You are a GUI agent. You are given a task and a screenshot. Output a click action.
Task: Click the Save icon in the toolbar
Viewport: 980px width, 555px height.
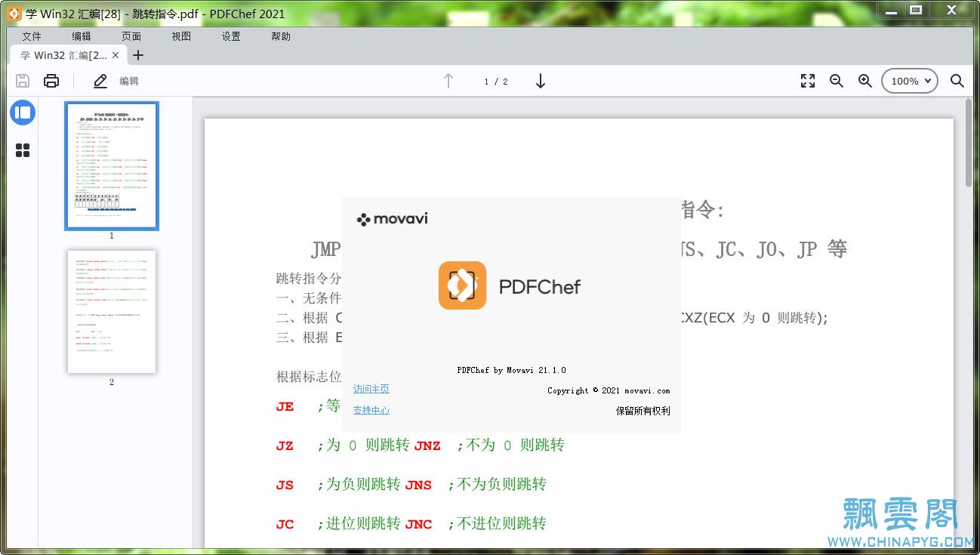(x=23, y=81)
